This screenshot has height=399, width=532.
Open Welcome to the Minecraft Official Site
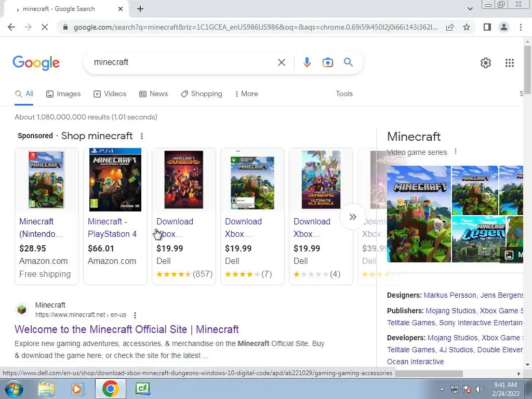pyautogui.click(x=127, y=329)
